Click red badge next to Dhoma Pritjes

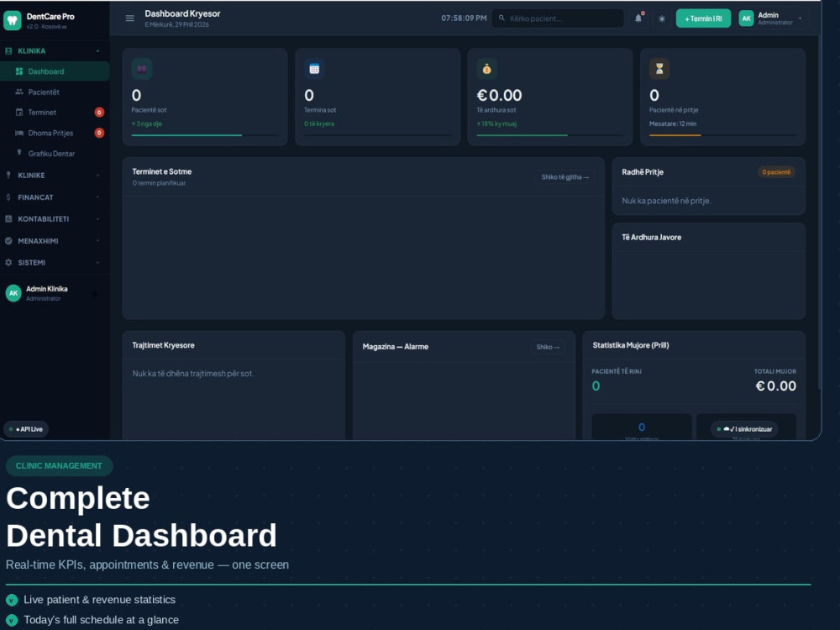(99, 133)
